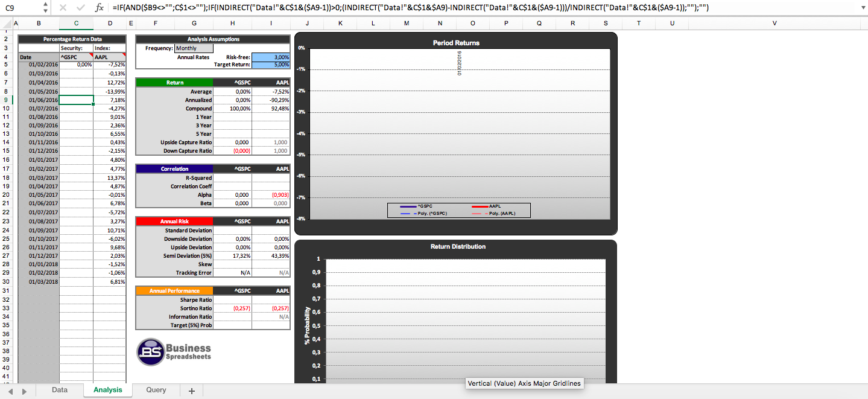Confirm formula entry with the checkmark icon
Image resolution: width=868 pixels, height=399 pixels.
click(80, 8)
